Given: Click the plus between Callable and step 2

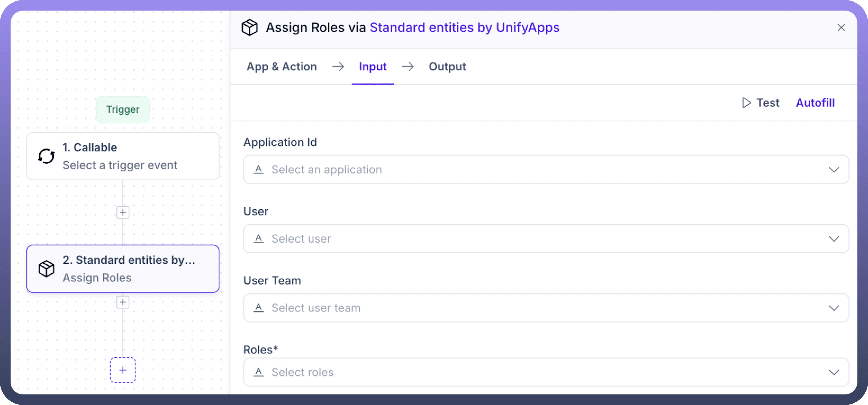Looking at the screenshot, I should click(x=123, y=213).
